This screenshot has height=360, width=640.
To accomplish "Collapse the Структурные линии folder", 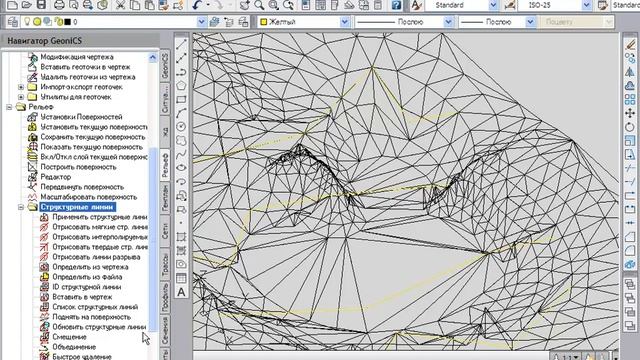I will 21,207.
